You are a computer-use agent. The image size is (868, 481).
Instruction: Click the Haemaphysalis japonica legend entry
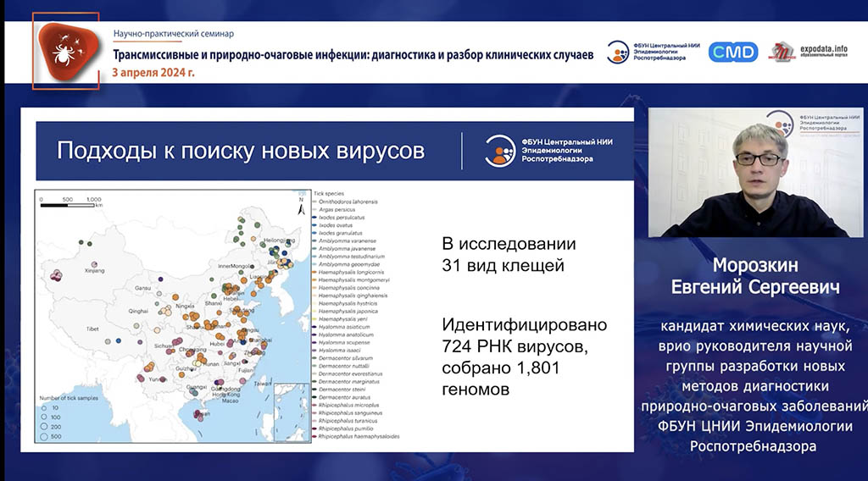pos(348,312)
